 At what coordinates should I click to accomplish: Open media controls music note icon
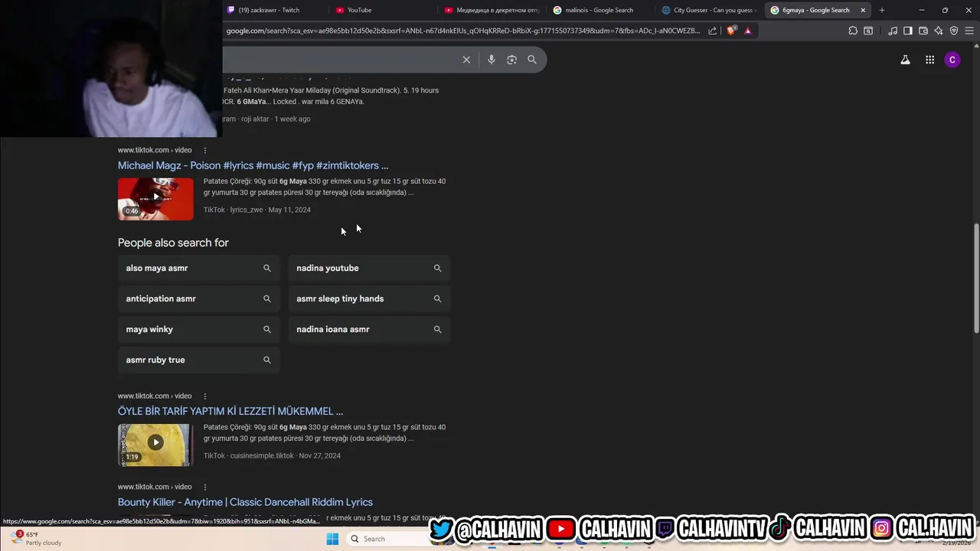coord(893,31)
